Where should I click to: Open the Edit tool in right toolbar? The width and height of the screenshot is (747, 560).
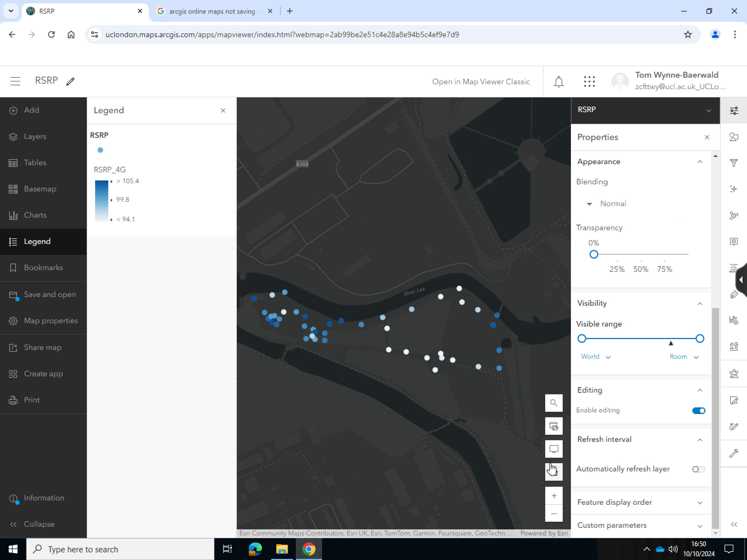[x=734, y=401]
